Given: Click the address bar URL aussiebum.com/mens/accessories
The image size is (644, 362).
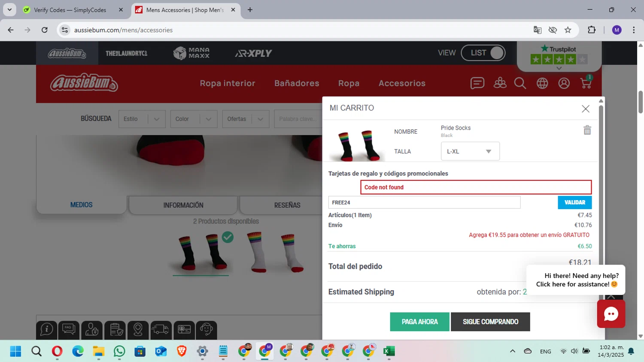Looking at the screenshot, I should coord(123,30).
